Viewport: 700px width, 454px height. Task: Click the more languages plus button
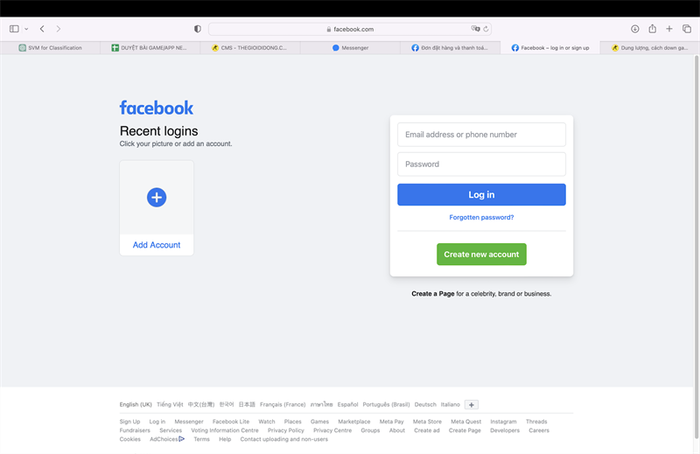[x=471, y=405]
